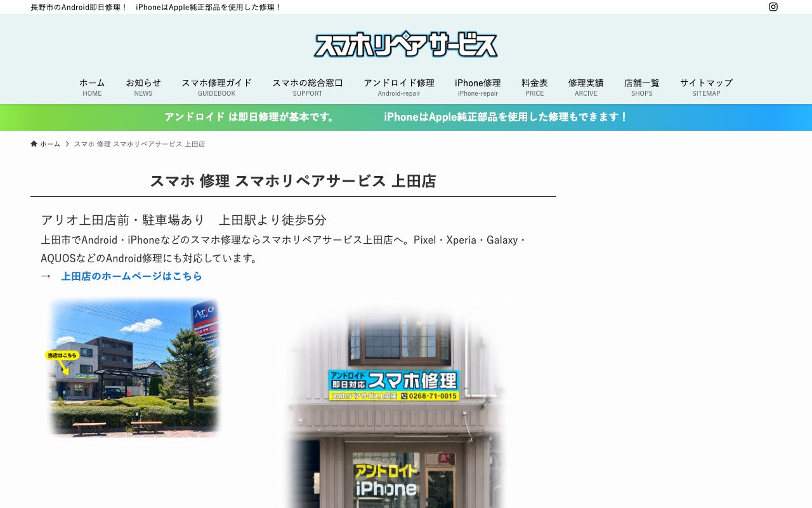The height and width of the screenshot is (508, 812).
Task: Navigate to iPhone修理 menu item
Action: (478, 87)
